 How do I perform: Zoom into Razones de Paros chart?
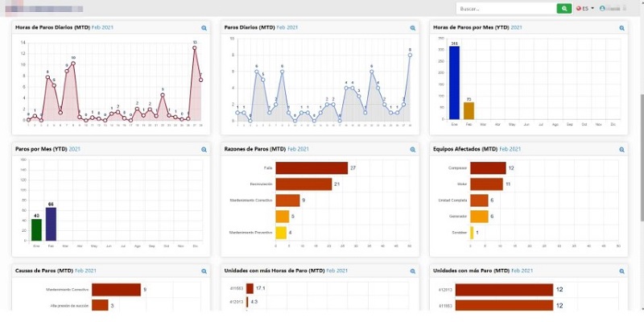[x=413, y=150]
